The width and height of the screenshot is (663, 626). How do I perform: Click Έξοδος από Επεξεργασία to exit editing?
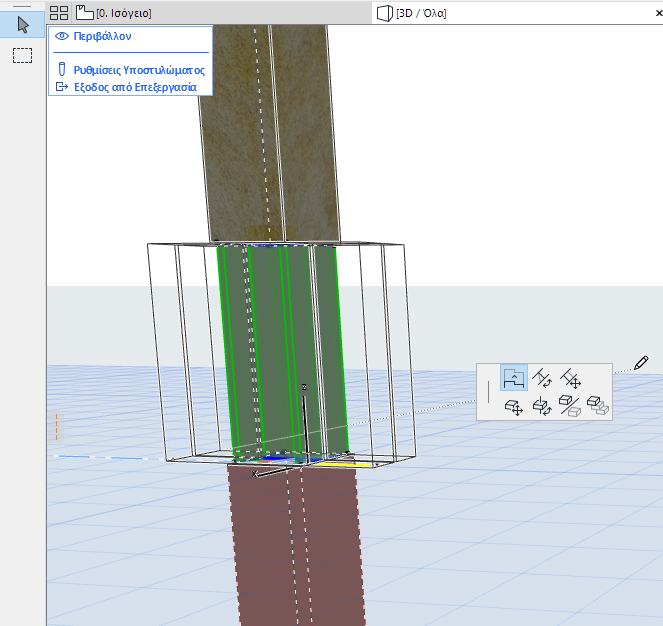(134, 87)
